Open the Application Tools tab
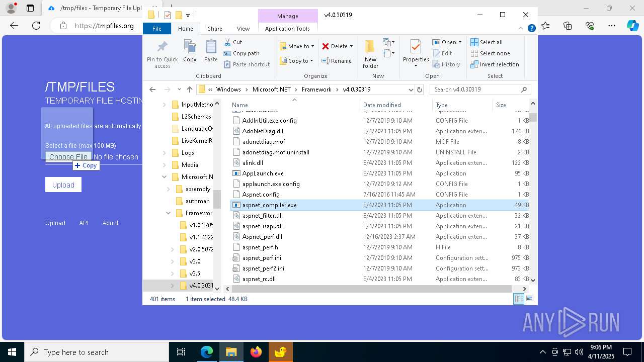Viewport: 644px width, 362px height. tap(287, 29)
